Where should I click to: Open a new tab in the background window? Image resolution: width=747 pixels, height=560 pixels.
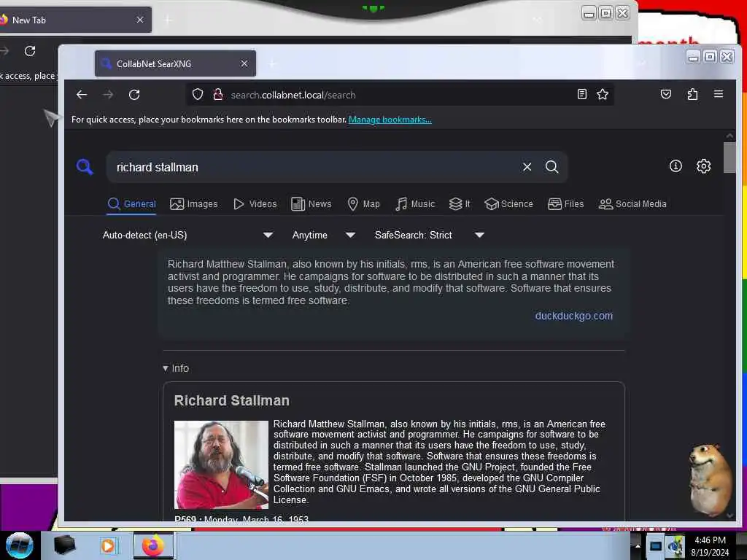[x=168, y=20]
